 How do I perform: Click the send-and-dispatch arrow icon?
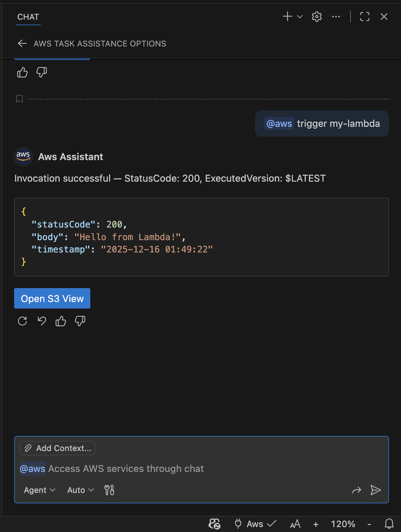pyautogui.click(x=356, y=490)
